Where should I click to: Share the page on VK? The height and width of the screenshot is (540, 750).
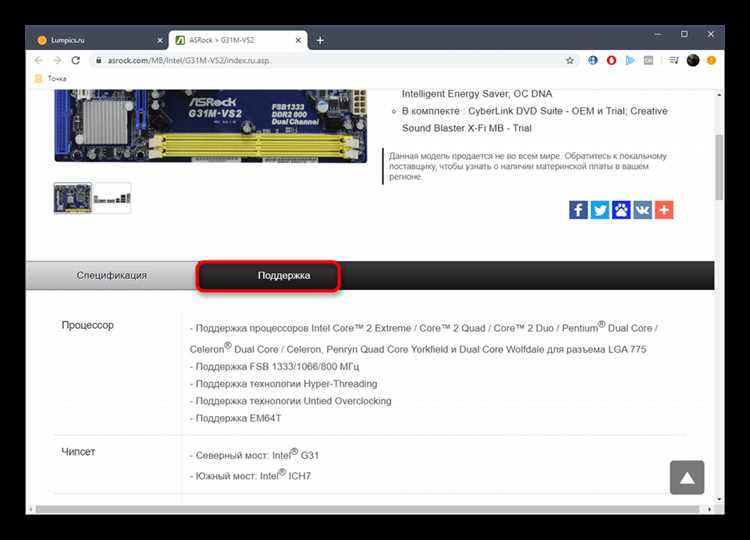pos(642,210)
